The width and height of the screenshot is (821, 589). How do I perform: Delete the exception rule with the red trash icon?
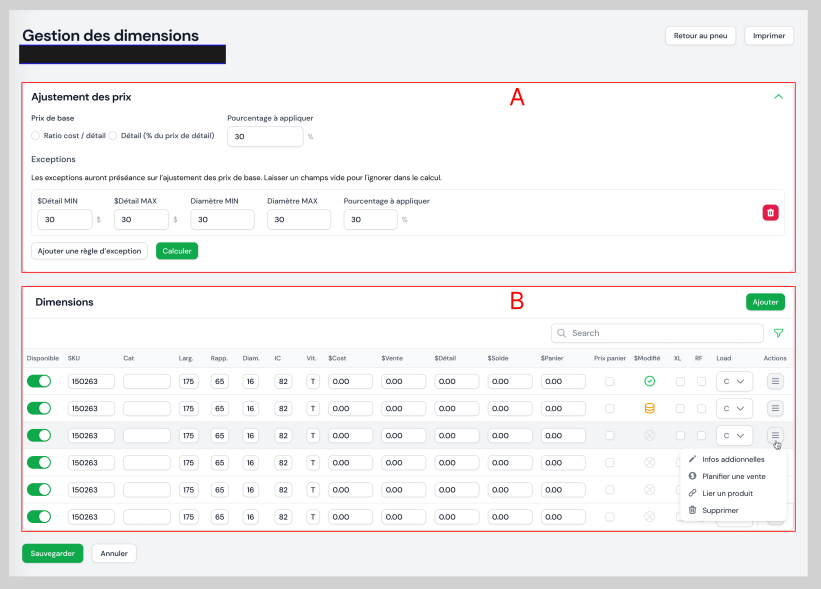pos(770,213)
